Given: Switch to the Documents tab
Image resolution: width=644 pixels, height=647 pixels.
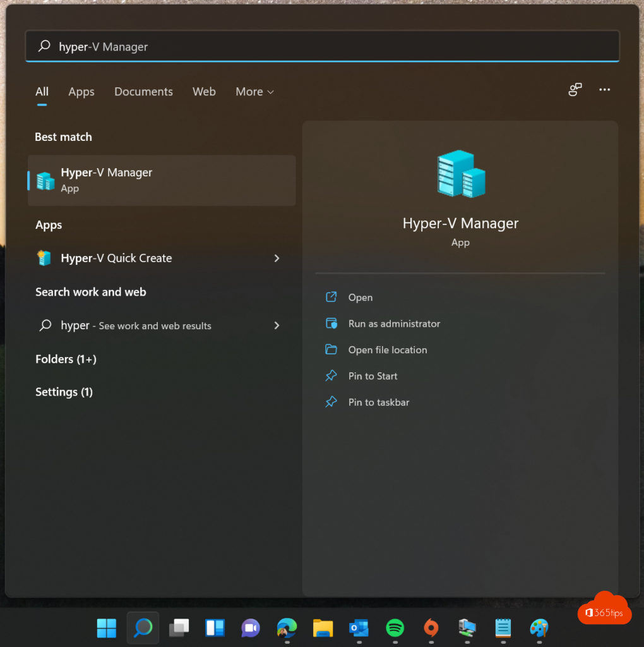Looking at the screenshot, I should pos(143,92).
